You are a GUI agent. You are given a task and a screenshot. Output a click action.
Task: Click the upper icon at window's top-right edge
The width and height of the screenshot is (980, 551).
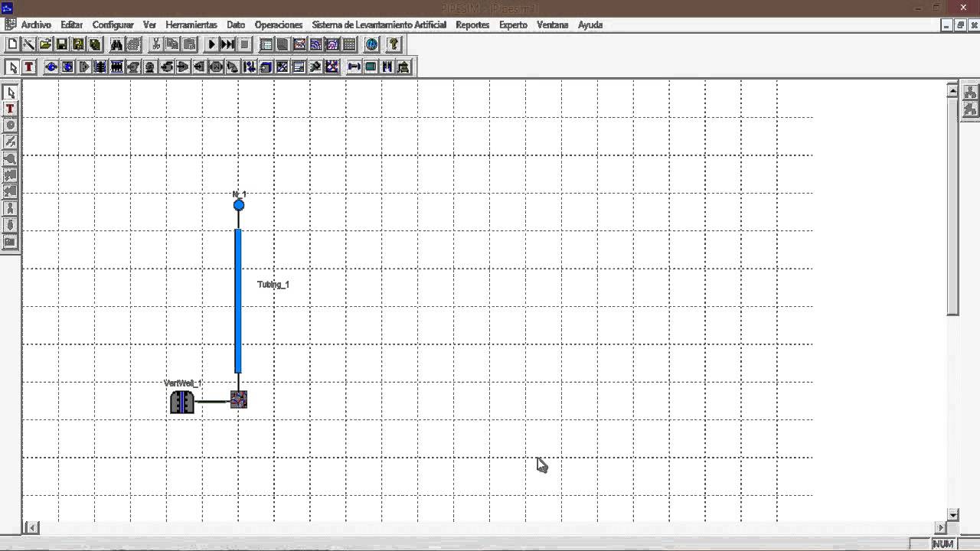coord(970,93)
